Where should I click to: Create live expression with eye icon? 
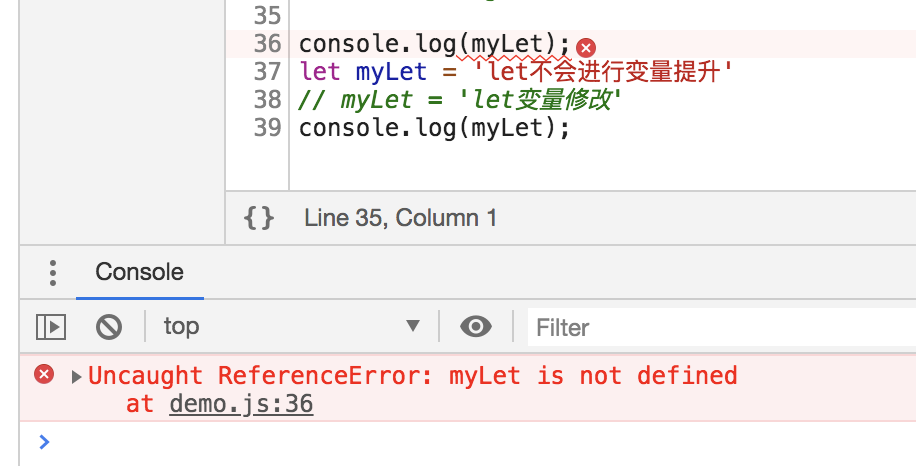[476, 326]
